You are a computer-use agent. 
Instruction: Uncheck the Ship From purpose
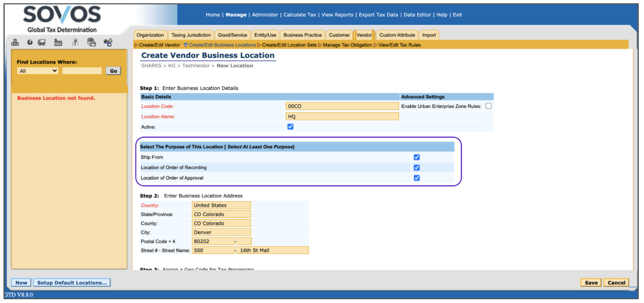coord(417,157)
